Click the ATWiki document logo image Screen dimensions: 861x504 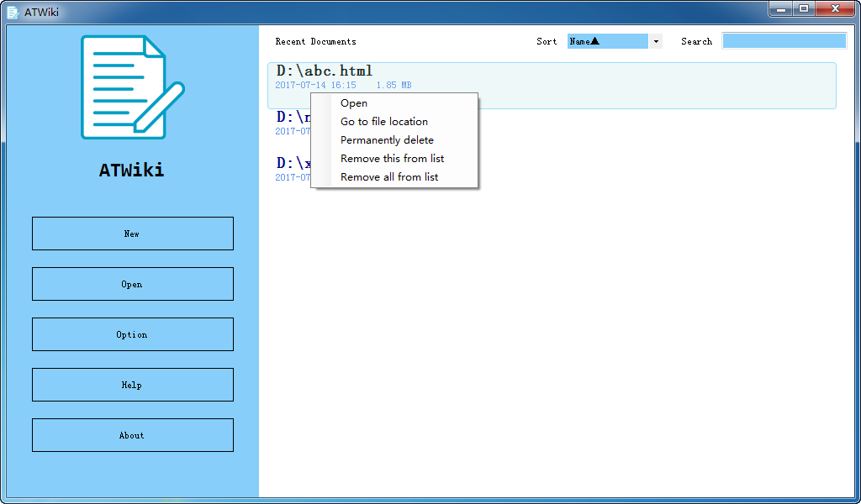tap(132, 87)
